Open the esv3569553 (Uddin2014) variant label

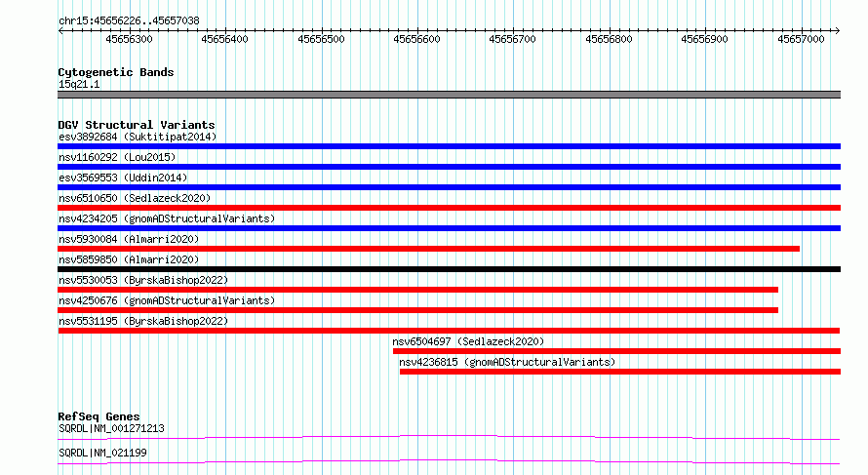tap(123, 178)
